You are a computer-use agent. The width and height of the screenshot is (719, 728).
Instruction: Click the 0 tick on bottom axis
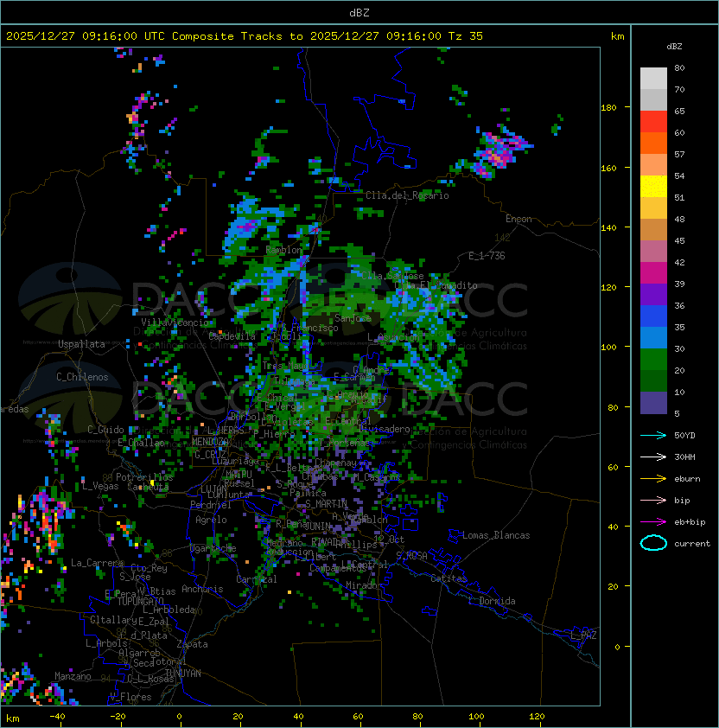coord(179,717)
